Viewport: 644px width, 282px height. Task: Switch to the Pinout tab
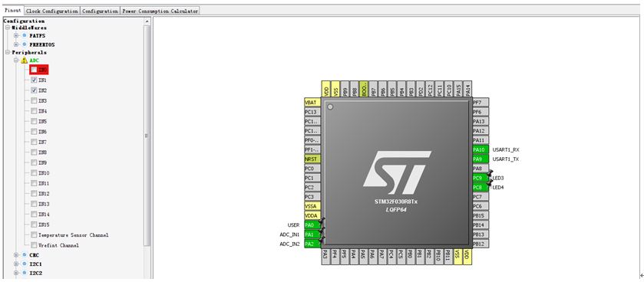click(12, 11)
